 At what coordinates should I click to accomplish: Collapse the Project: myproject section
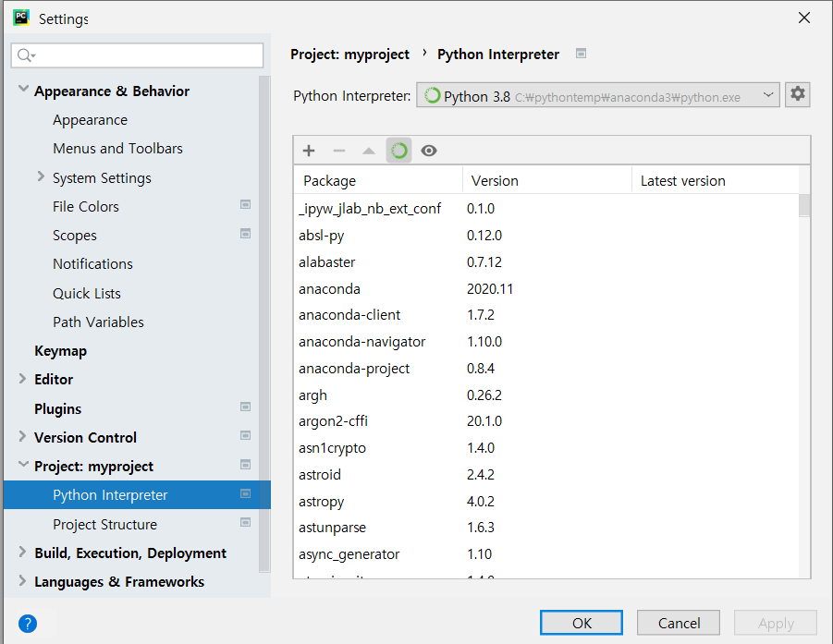click(23, 465)
